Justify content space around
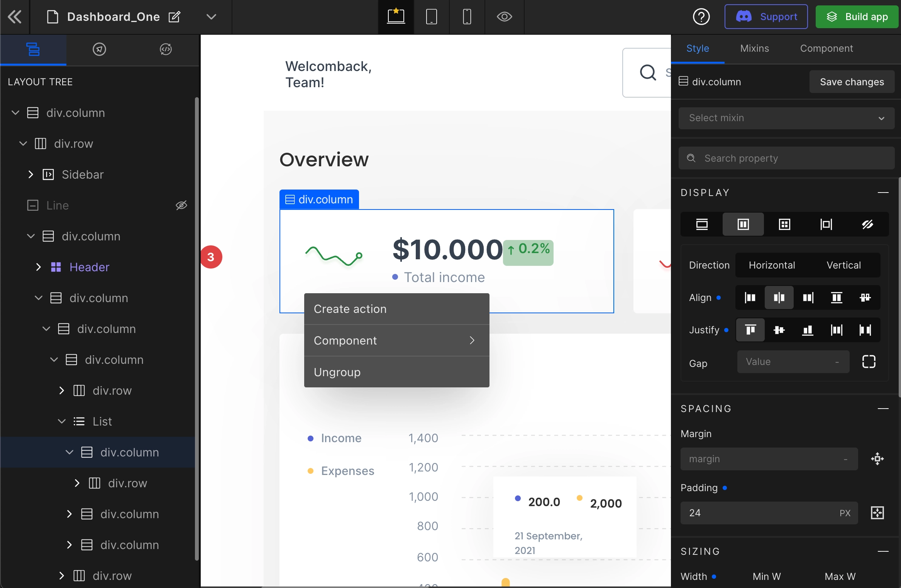The width and height of the screenshot is (901, 588). tap(837, 330)
